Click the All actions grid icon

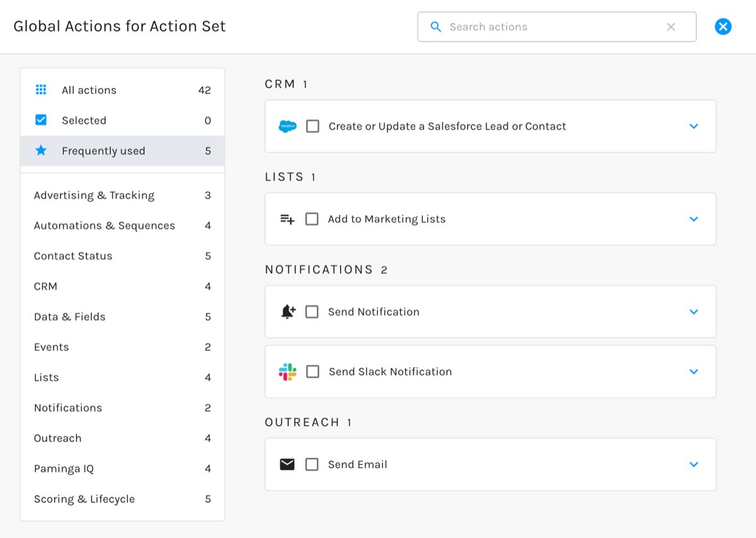point(41,90)
